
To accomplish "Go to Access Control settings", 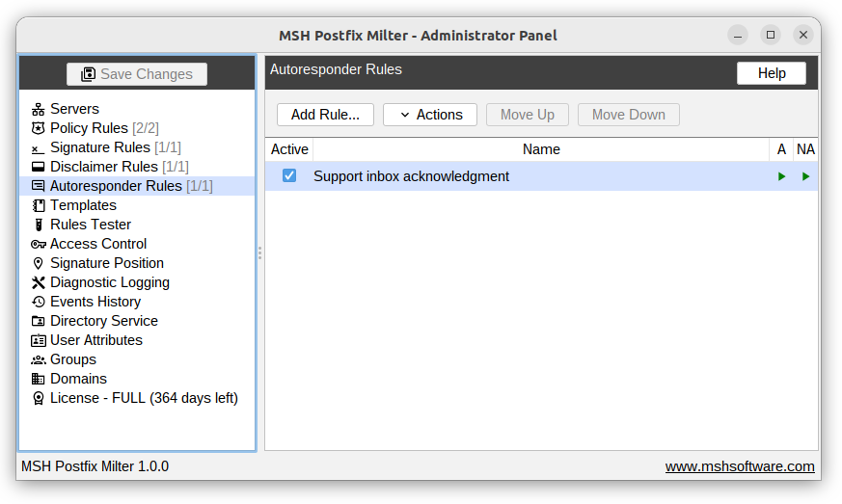I will coord(98,244).
